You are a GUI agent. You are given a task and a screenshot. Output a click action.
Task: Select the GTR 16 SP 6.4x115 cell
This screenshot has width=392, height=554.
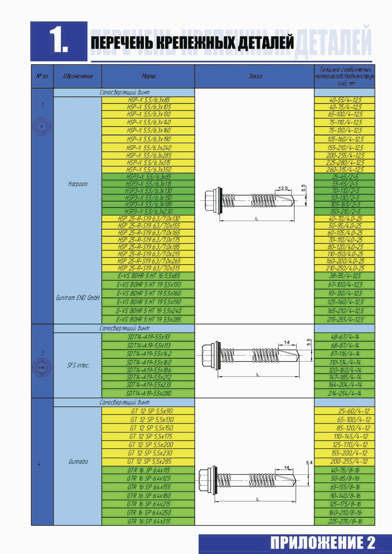point(148,470)
